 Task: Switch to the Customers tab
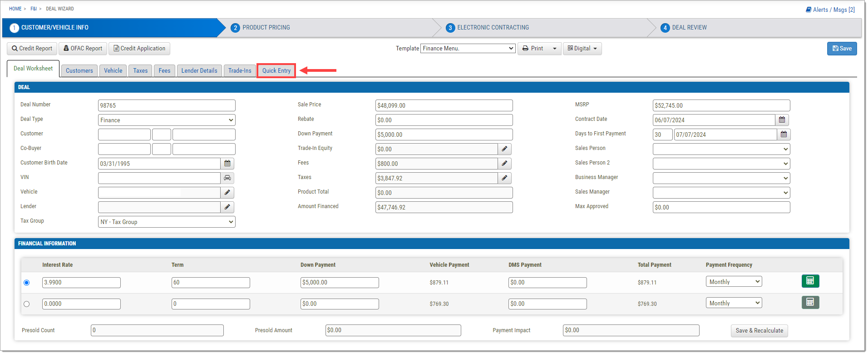79,71
